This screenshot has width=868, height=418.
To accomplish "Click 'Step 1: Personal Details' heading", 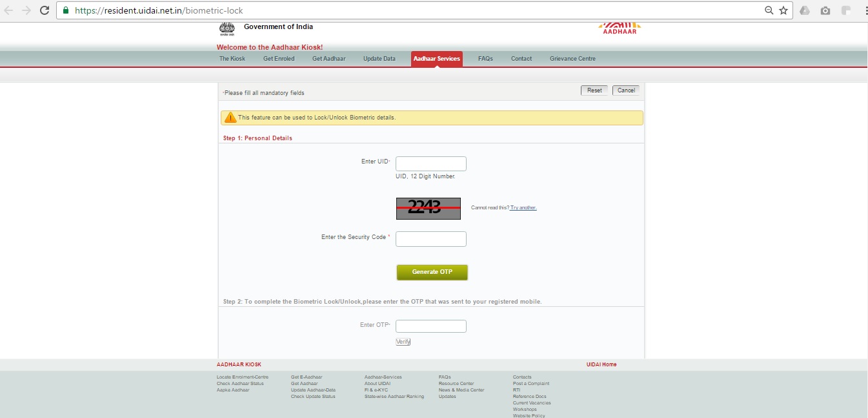I will click(x=257, y=138).
